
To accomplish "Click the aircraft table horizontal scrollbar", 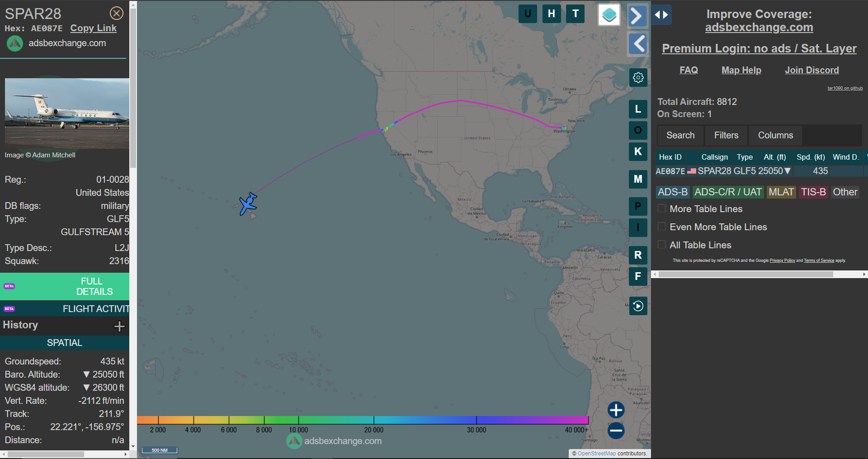I will (746, 274).
